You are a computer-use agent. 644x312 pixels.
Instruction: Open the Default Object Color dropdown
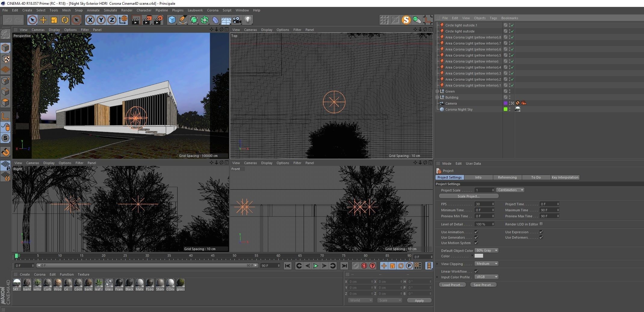coord(486,250)
